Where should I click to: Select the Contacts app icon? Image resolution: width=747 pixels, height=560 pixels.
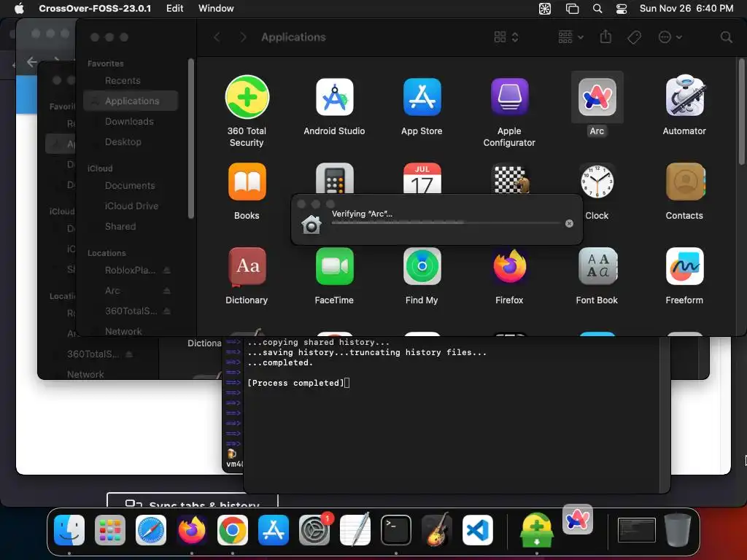pos(684,182)
